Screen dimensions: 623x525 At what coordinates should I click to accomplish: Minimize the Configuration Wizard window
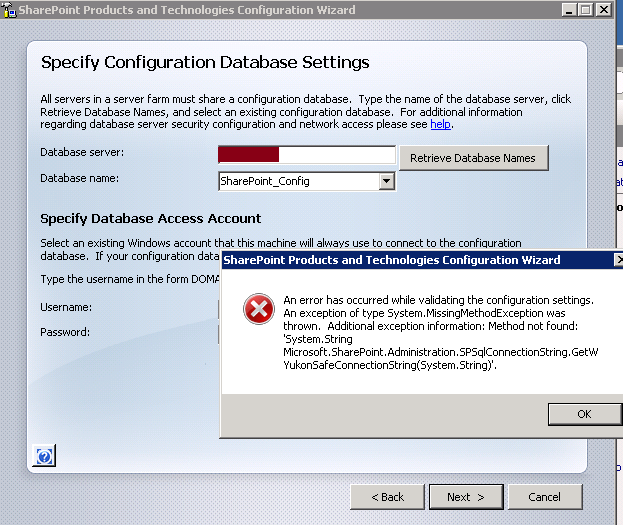point(569,10)
